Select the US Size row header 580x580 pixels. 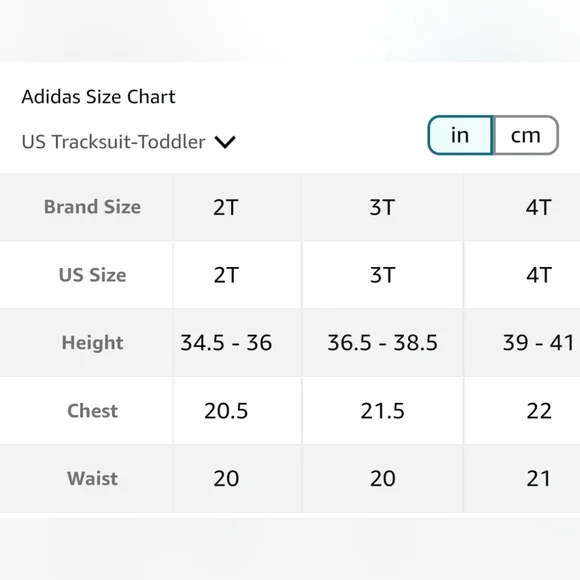[92, 275]
